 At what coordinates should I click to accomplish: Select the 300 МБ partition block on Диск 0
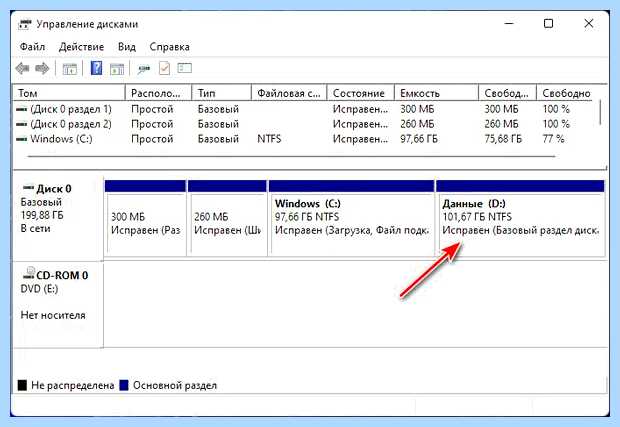click(x=146, y=218)
